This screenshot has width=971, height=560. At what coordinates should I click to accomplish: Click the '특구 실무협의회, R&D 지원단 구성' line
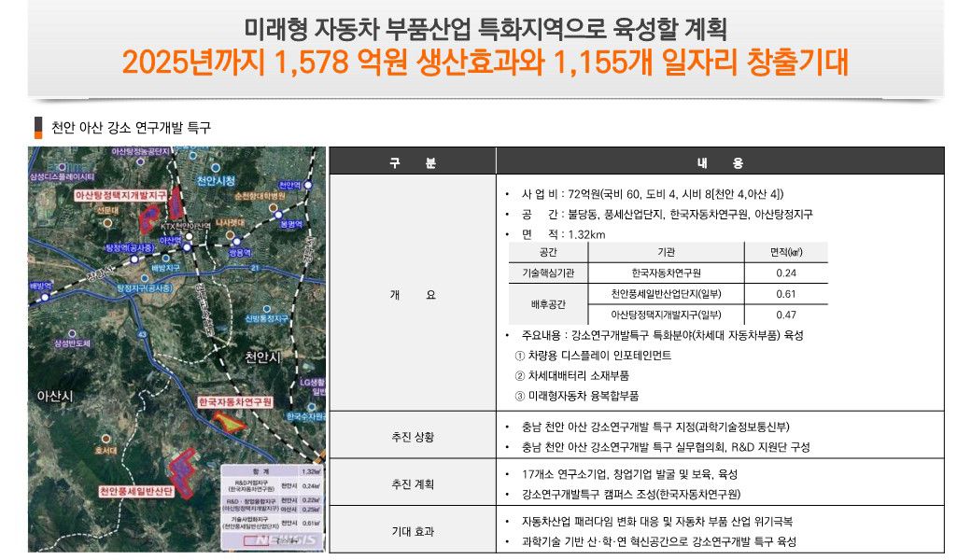tap(666, 447)
